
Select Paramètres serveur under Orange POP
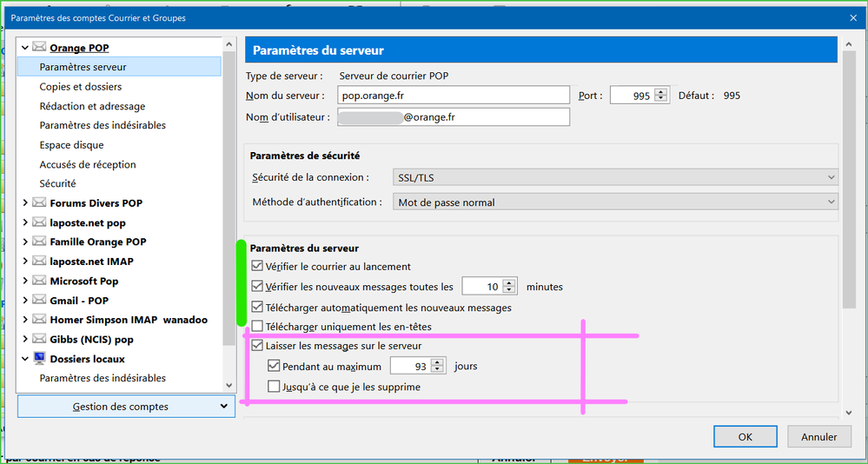120,67
